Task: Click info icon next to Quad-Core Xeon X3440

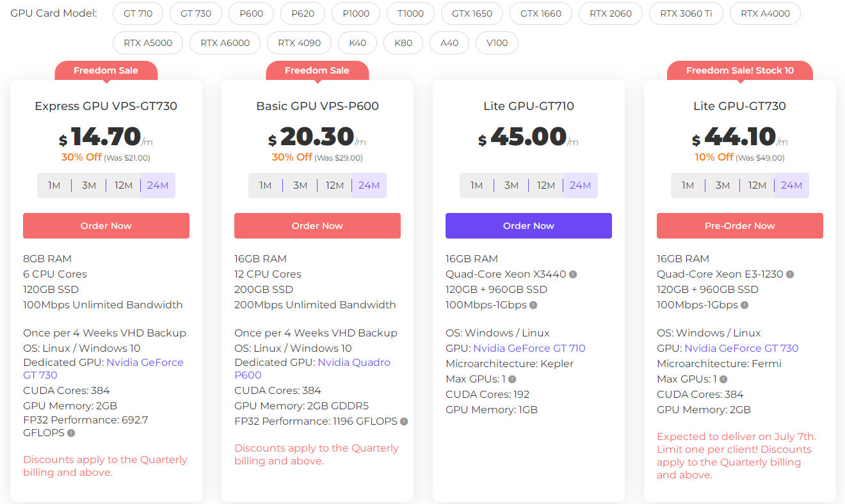Action: coord(573,274)
